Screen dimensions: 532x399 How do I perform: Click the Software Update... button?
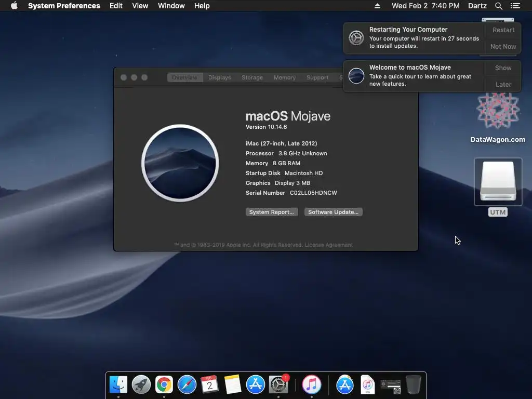tap(333, 212)
